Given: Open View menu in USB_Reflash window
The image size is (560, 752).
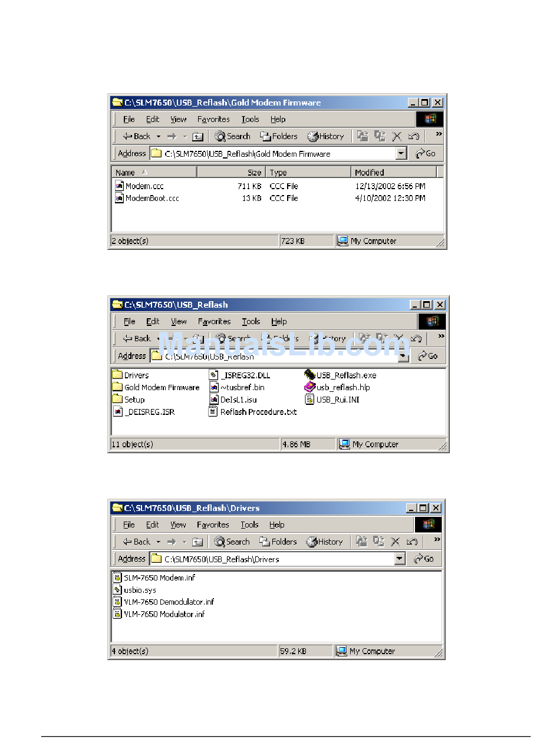Looking at the screenshot, I should click(x=179, y=322).
